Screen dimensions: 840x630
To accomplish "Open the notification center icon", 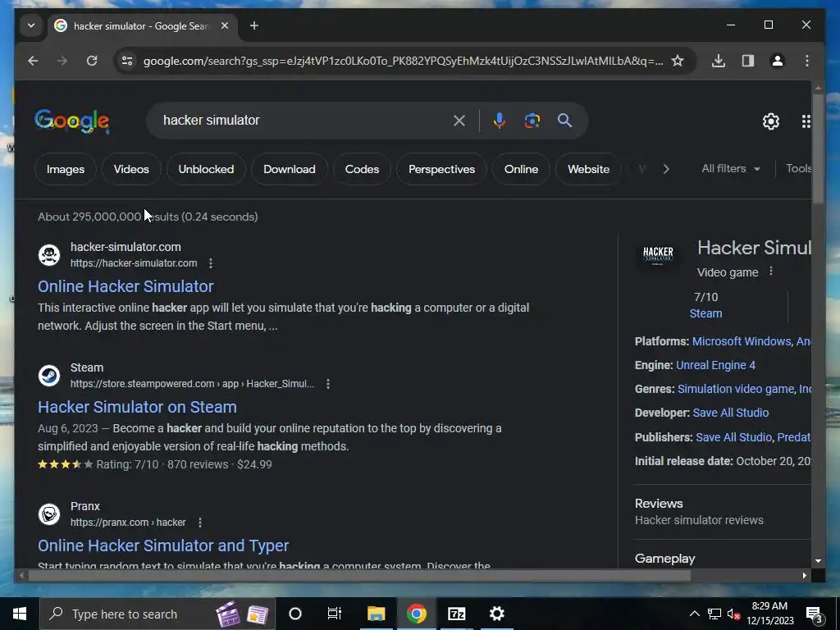I will point(815,614).
